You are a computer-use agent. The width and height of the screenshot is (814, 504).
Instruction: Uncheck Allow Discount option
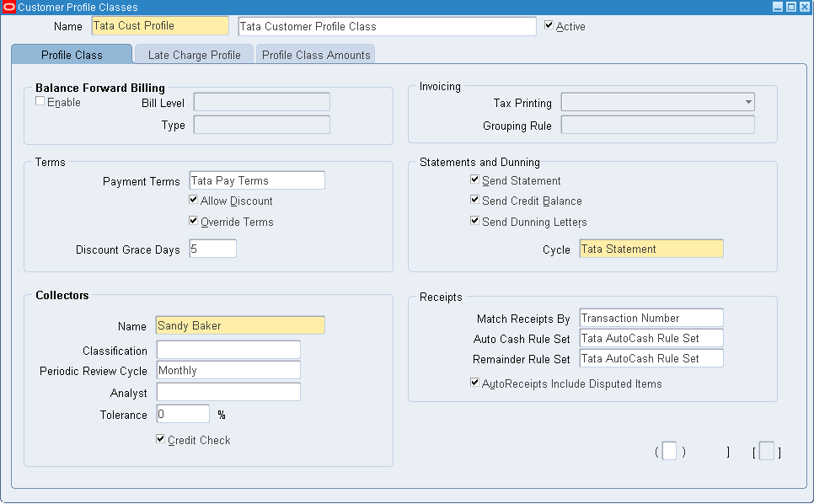point(194,201)
